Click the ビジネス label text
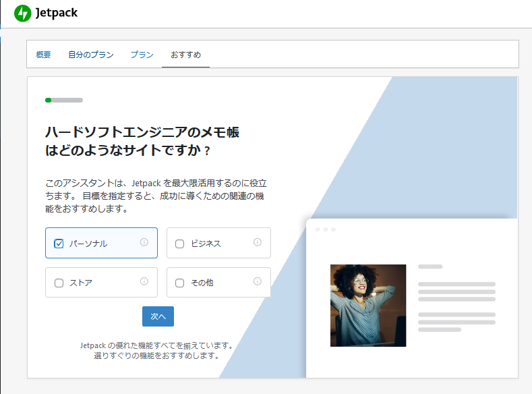 [206, 244]
